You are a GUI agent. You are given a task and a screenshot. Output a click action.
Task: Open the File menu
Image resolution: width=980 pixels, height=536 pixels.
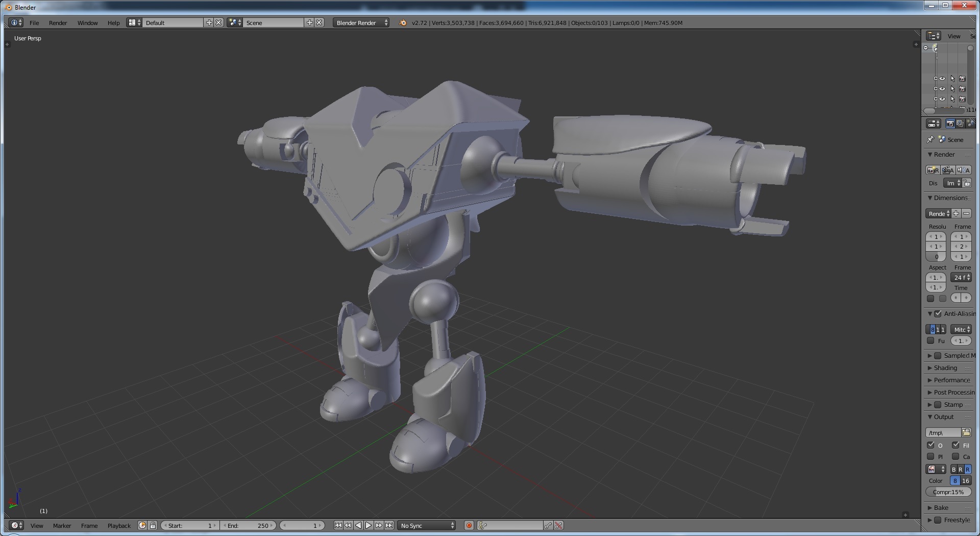tap(34, 22)
